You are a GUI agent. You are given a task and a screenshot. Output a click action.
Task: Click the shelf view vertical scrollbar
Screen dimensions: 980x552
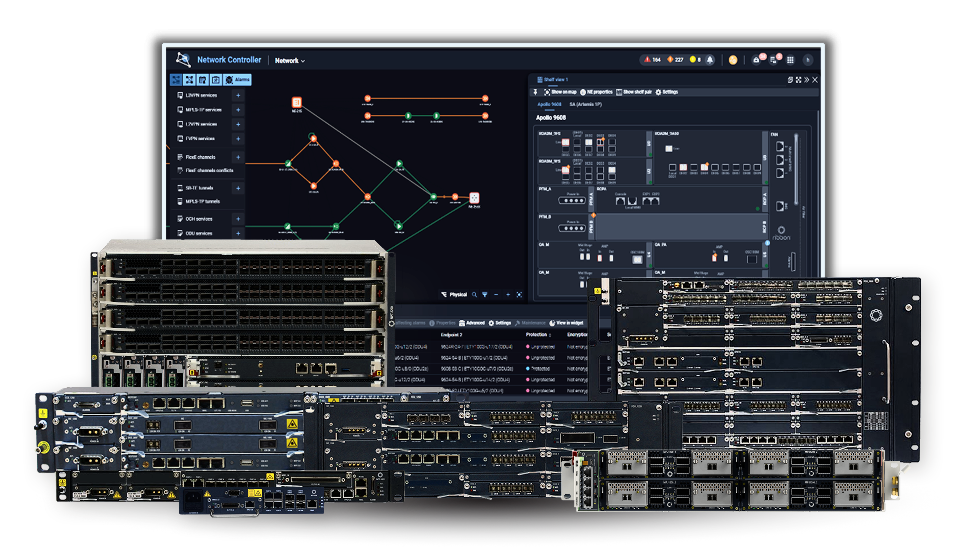(818, 195)
